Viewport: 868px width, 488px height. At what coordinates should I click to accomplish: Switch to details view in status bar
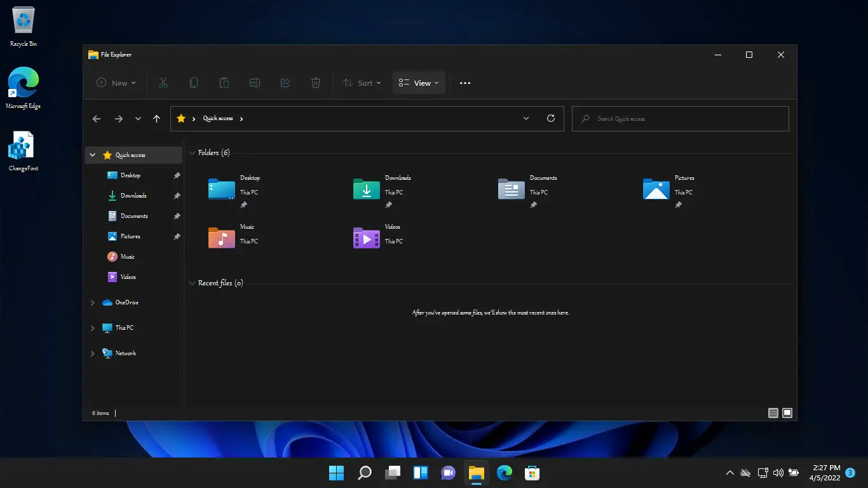773,413
